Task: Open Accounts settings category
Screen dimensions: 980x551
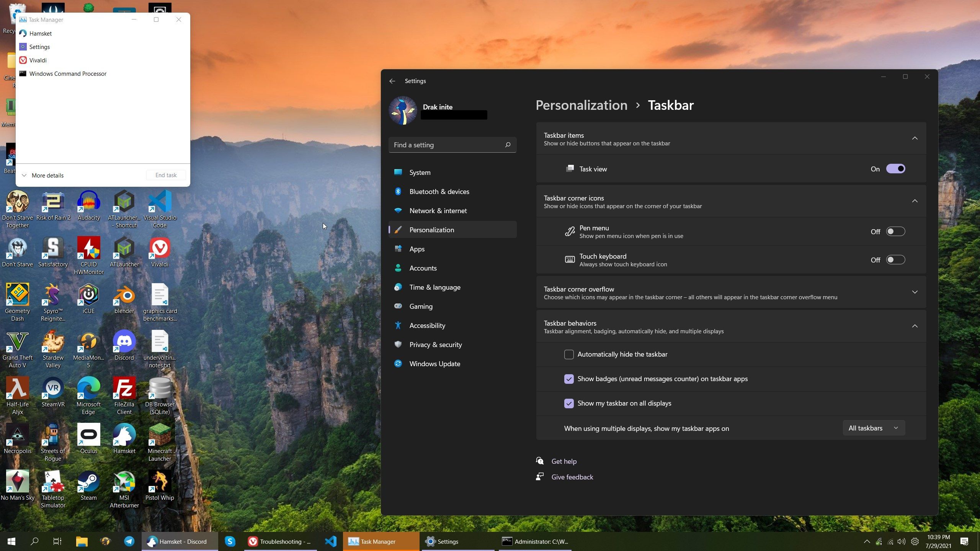Action: tap(452, 268)
